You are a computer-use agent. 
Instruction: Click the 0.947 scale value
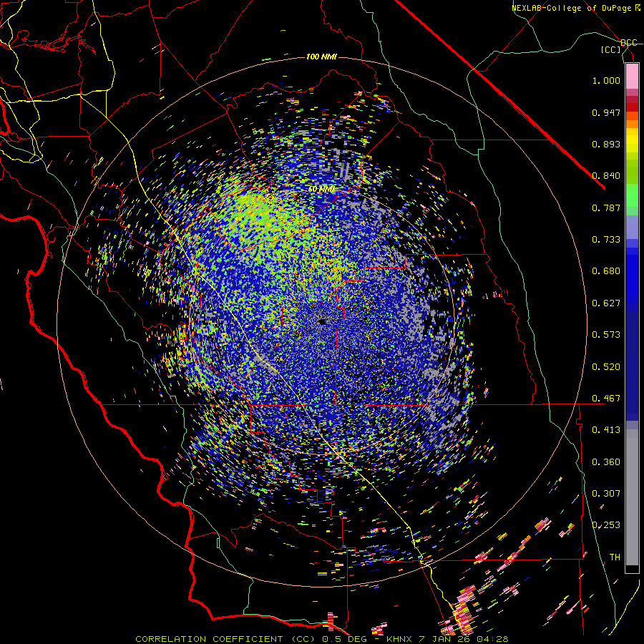pyautogui.click(x=606, y=112)
